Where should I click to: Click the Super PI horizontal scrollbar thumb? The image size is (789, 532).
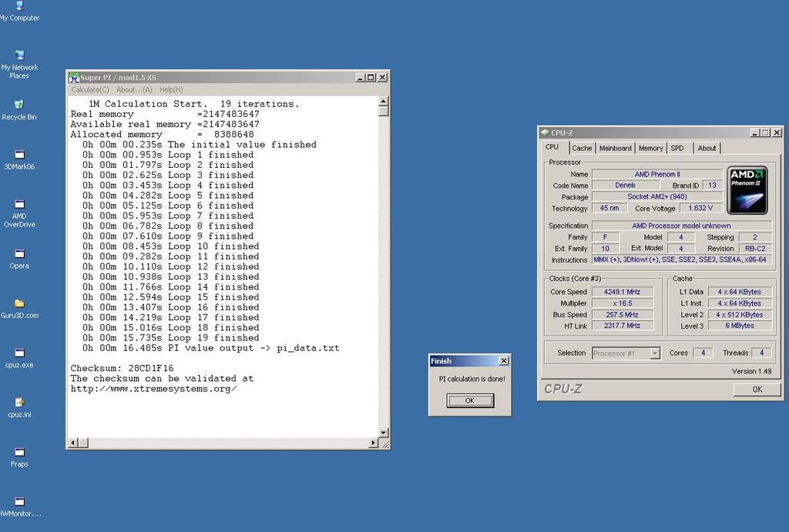(x=83, y=443)
